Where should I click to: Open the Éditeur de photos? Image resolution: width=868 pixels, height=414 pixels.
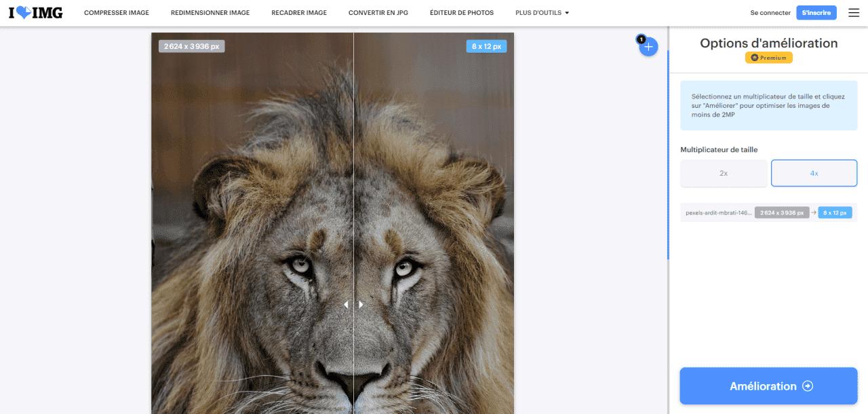(462, 13)
